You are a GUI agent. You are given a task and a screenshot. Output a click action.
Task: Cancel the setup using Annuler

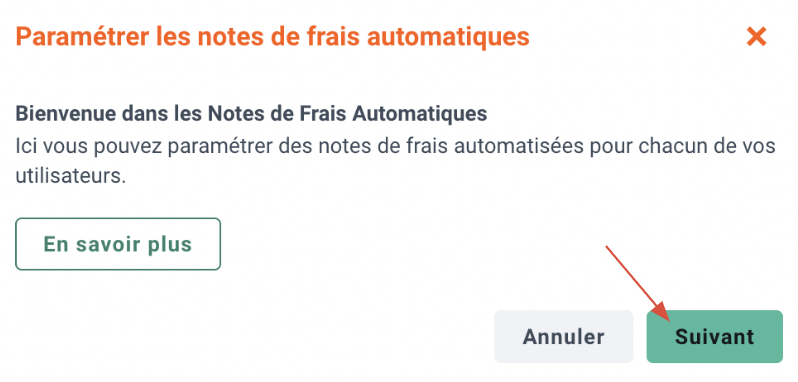[x=563, y=337]
